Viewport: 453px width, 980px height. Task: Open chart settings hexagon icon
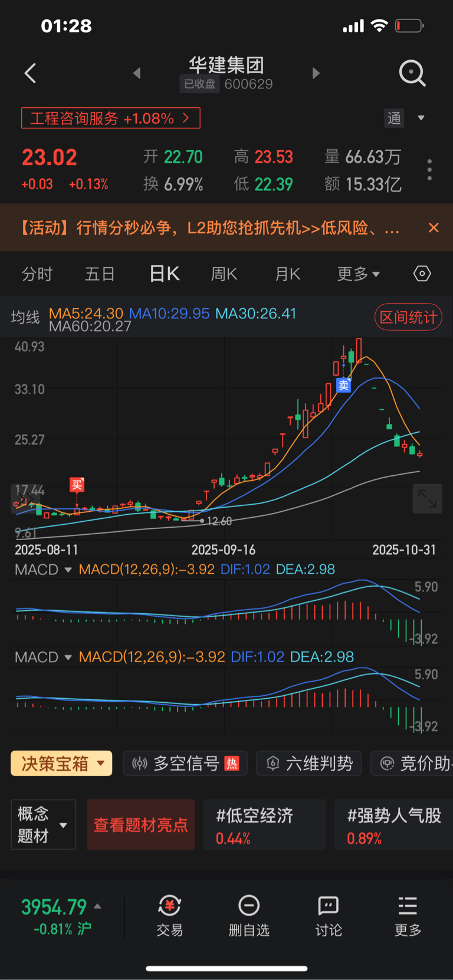coord(422,274)
